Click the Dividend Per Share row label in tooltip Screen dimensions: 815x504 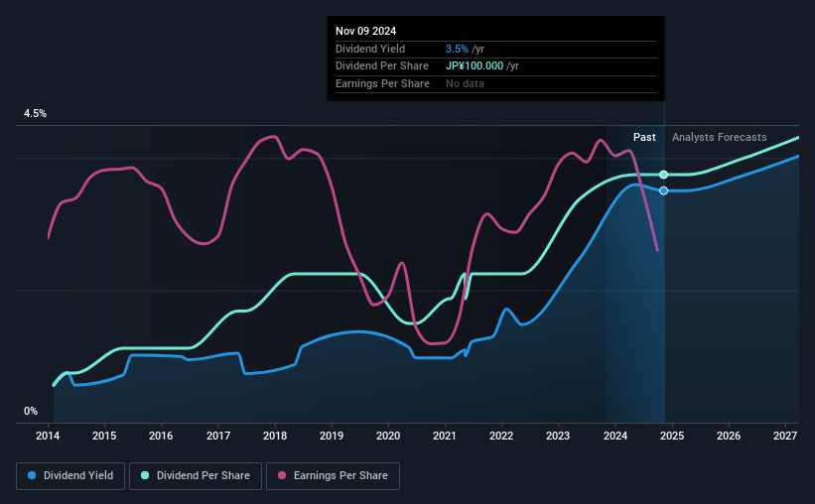click(382, 66)
